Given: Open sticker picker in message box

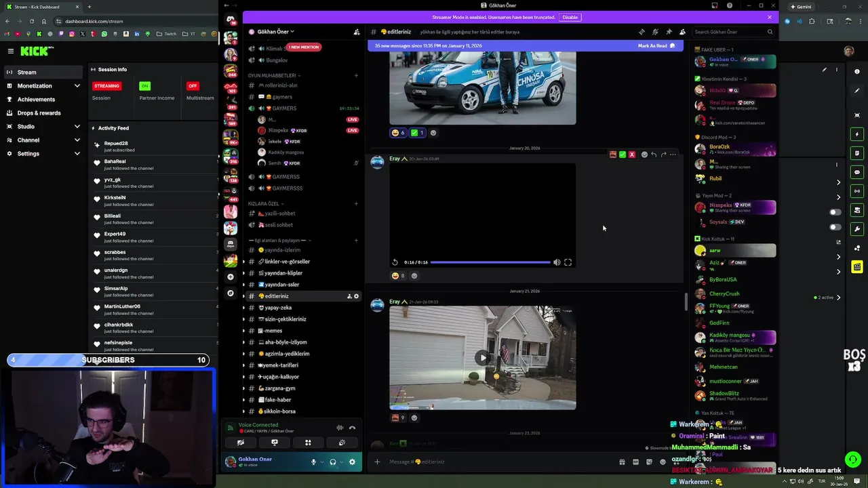Looking at the screenshot, I should (649, 462).
